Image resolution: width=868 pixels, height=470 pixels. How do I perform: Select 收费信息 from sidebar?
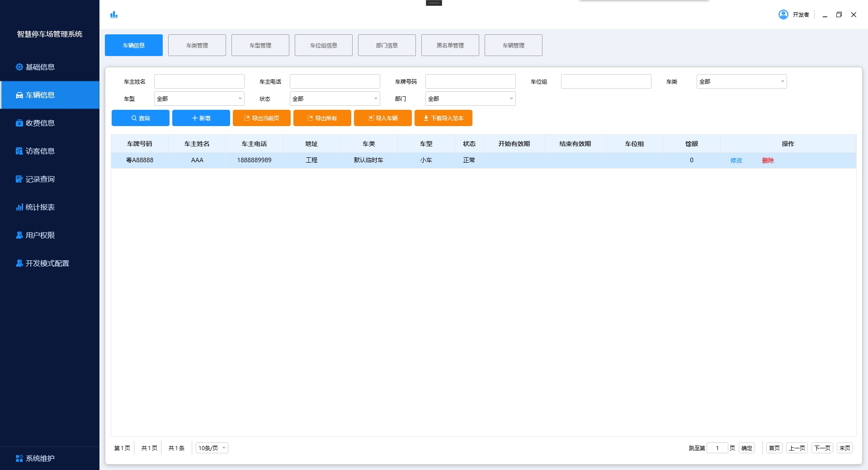click(x=40, y=123)
